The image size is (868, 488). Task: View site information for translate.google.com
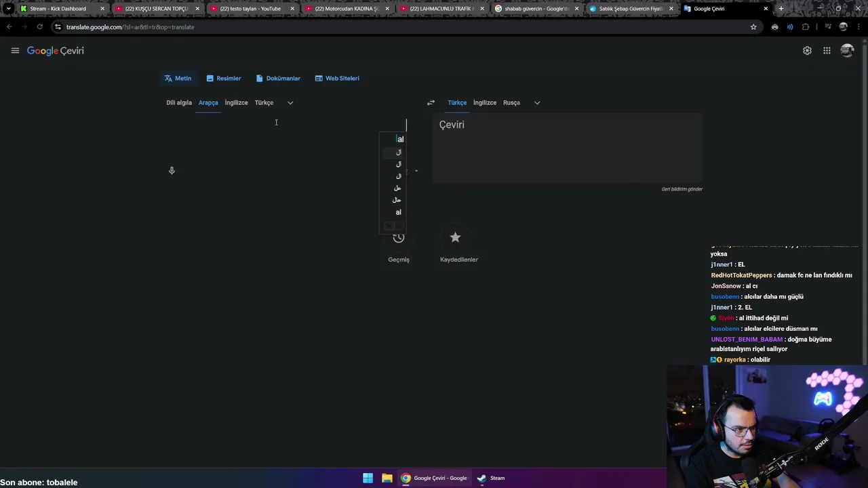point(58,27)
